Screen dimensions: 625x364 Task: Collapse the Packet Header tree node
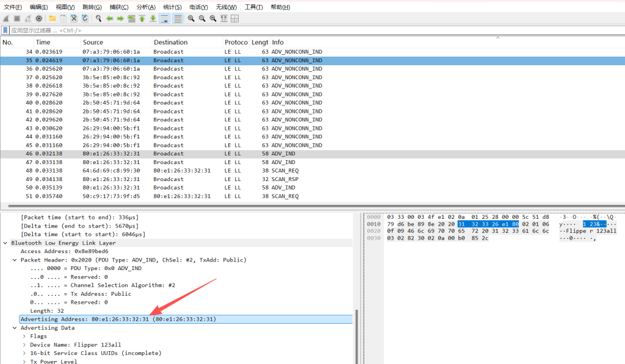coord(15,260)
